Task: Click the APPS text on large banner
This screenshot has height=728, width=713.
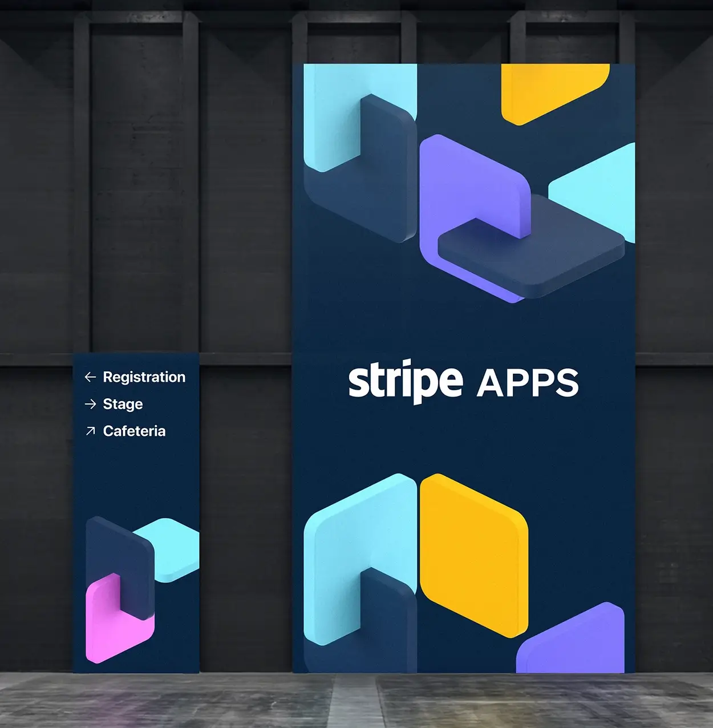Action: [528, 383]
